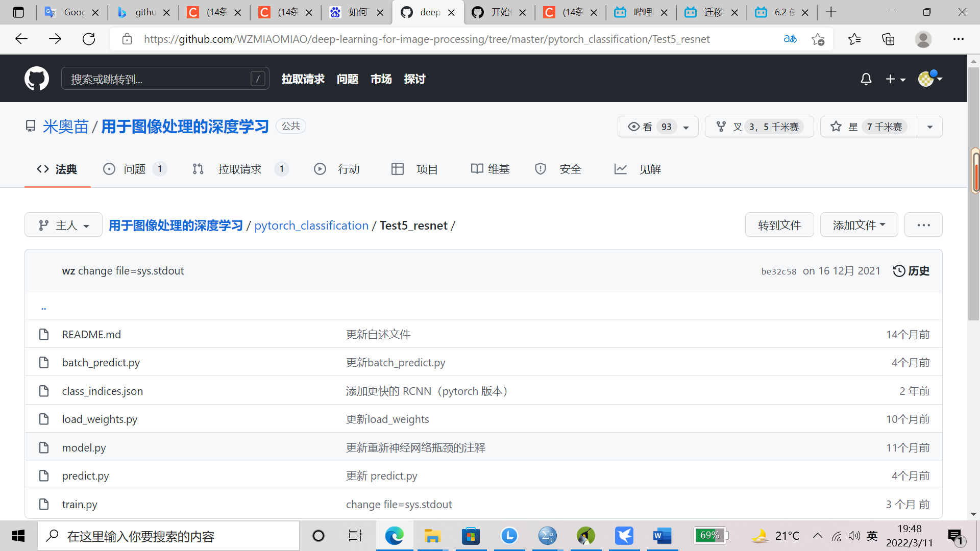Click the 转到文件 button

779,224
